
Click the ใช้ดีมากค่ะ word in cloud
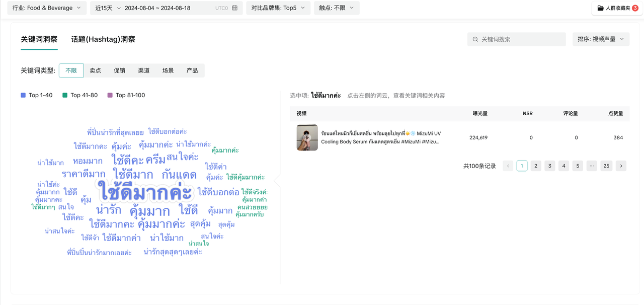tap(145, 192)
